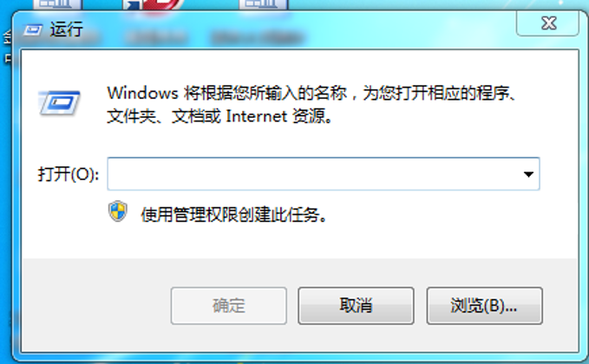Click the small Run icon in title bar
Viewport: 589px width, 364px height.
coord(33,30)
